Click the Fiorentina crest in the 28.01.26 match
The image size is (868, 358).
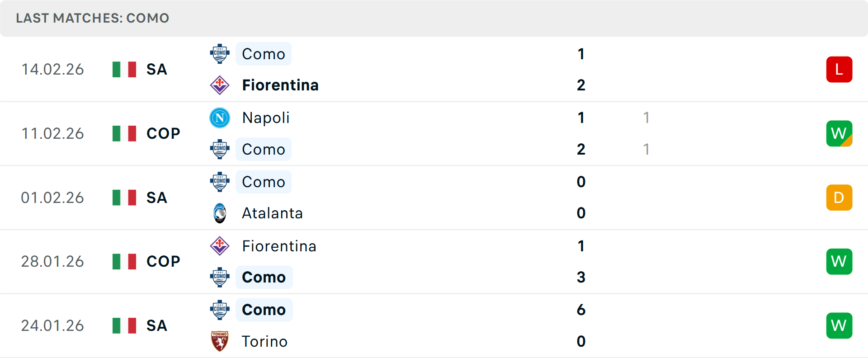coord(220,246)
